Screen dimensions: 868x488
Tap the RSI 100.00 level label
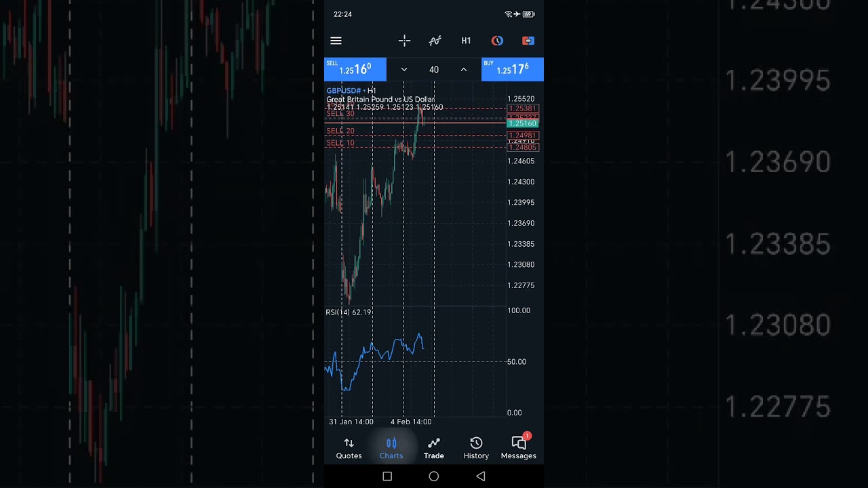(x=519, y=310)
